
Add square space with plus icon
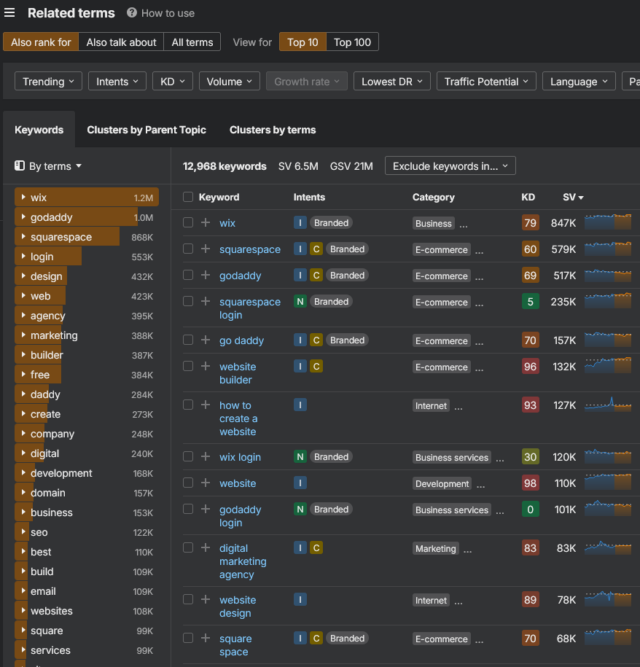click(205, 638)
